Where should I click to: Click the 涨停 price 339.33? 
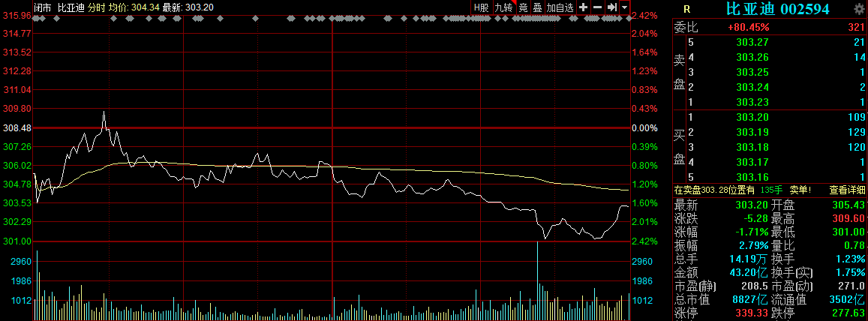[752, 313]
